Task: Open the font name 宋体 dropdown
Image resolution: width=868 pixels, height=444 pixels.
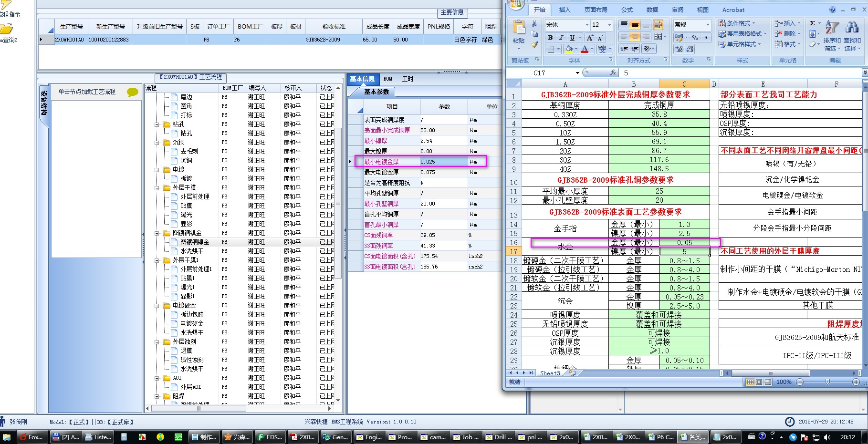Action: tap(587, 25)
